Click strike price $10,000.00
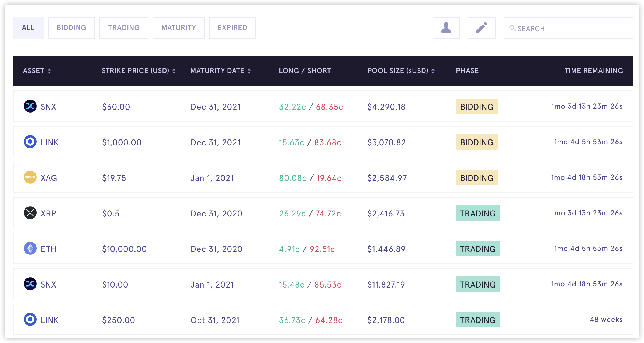This screenshot has width=644, height=343. click(124, 249)
